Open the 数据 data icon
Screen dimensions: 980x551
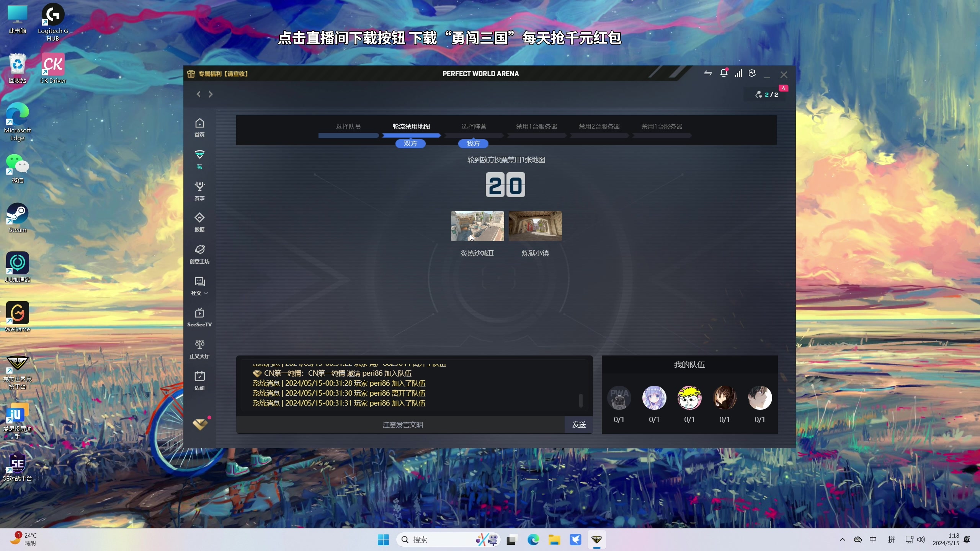pos(199,223)
